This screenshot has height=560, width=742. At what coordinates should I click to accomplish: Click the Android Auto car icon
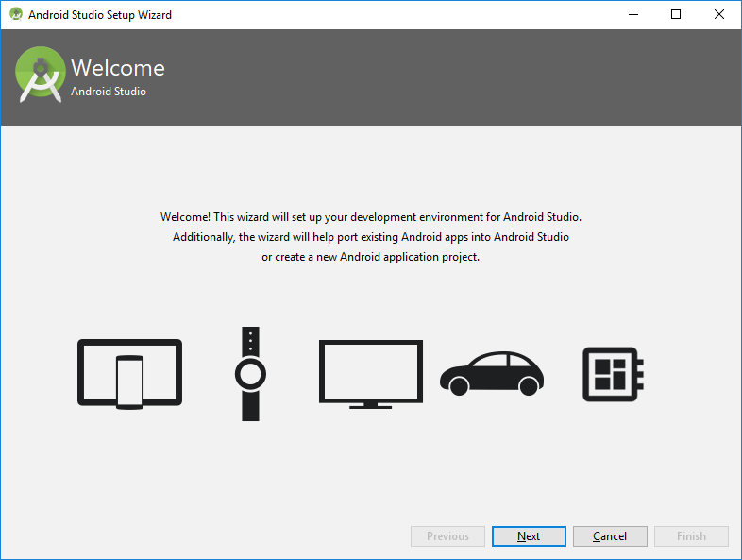click(x=491, y=374)
